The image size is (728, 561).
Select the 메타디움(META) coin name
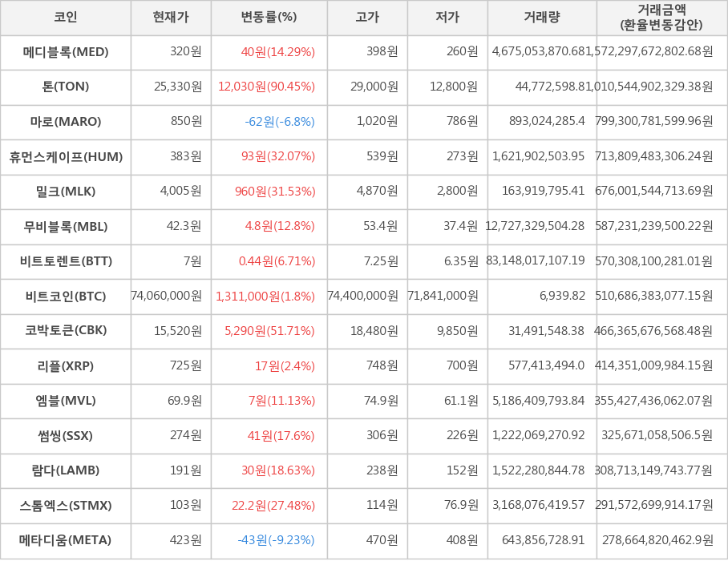point(66,540)
